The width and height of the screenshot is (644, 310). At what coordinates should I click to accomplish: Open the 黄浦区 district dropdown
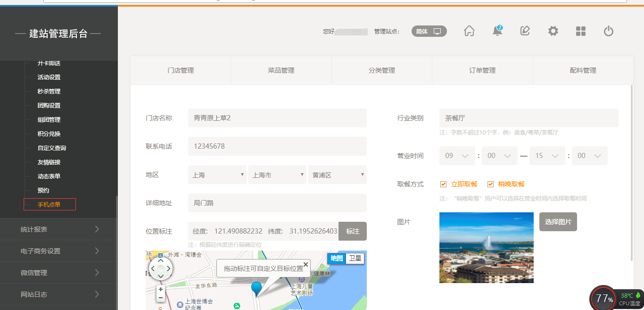[x=337, y=175]
